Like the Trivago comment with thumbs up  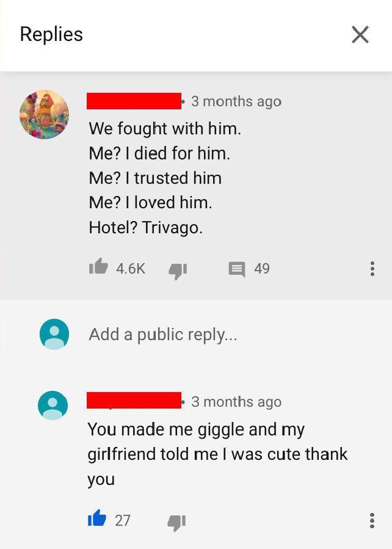[98, 266]
